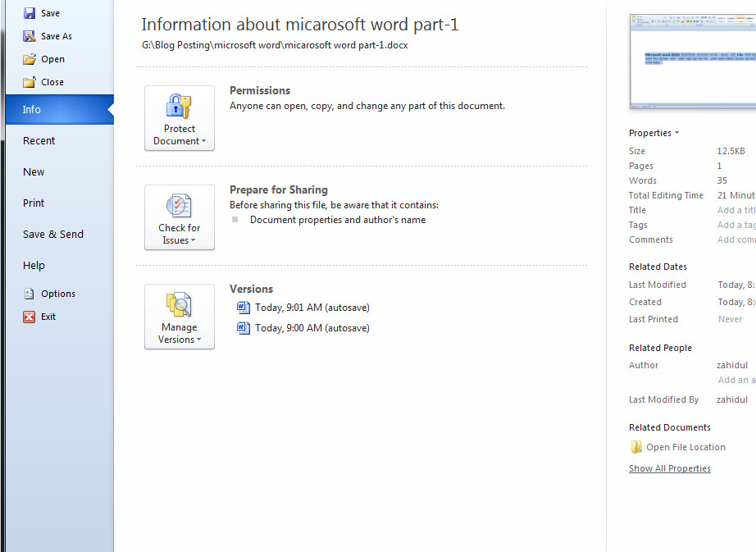Expand the Properties dropdown arrow
Image resolution: width=756 pixels, height=552 pixels.
click(677, 133)
